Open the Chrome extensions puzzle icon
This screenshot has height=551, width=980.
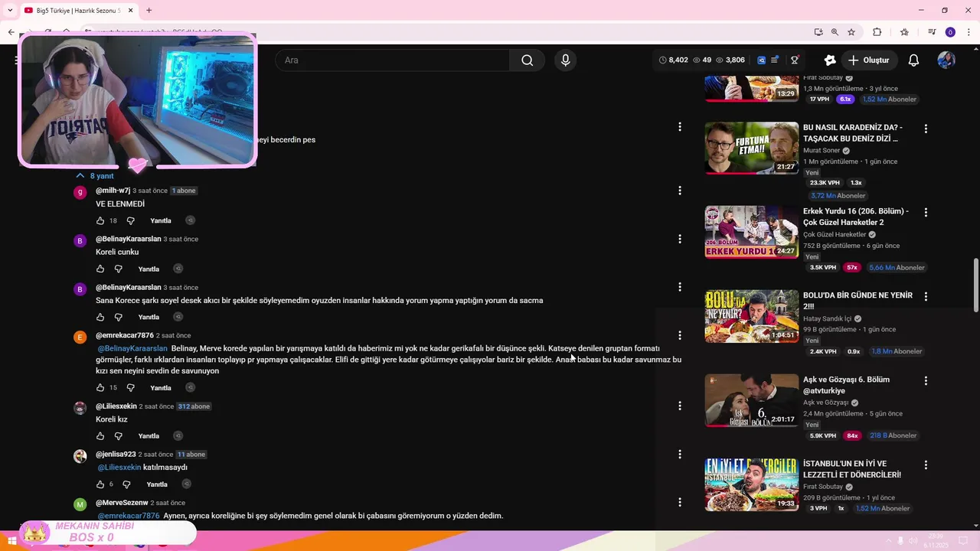point(877,32)
